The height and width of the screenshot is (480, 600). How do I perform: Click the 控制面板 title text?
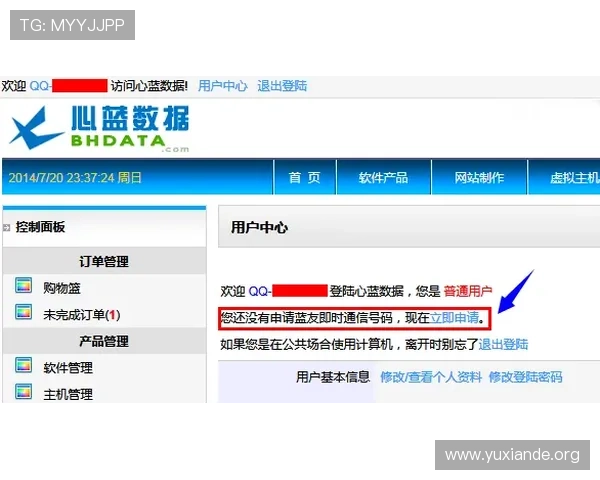pos(40,227)
